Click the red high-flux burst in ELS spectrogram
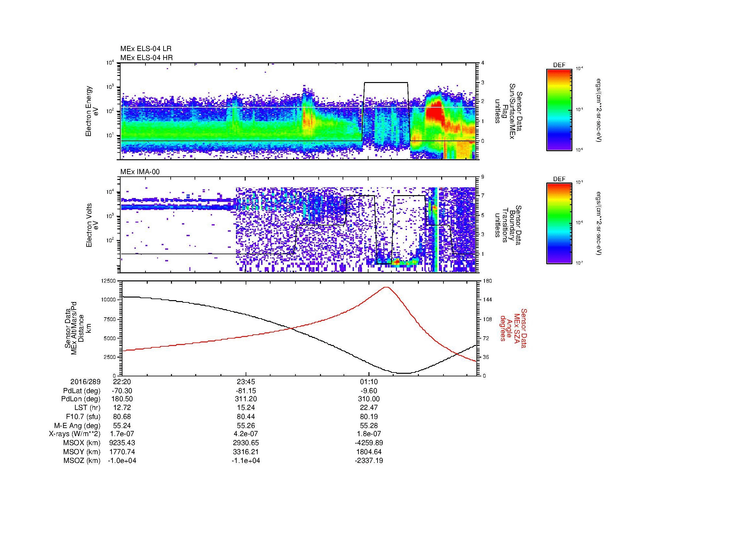756x534 pixels. 434,112
